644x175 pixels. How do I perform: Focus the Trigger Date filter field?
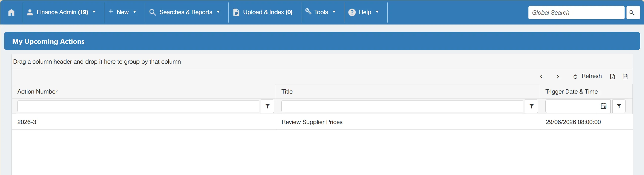click(x=571, y=106)
